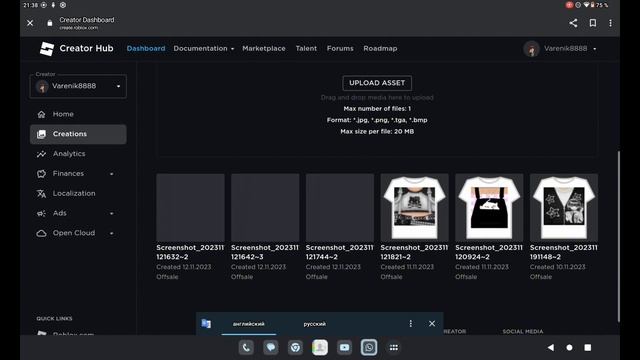Image resolution: width=640 pixels, height=360 pixels.
Task: Open translate bar three-dot options
Action: 411,324
